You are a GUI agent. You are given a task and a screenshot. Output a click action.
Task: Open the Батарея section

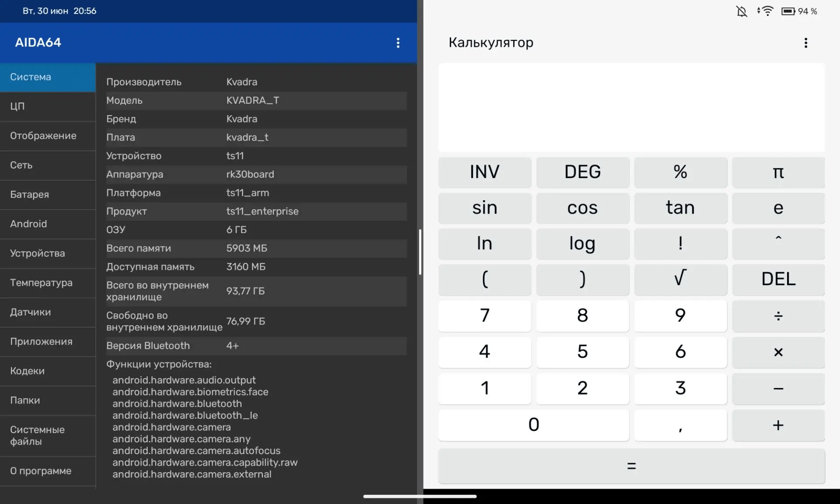tap(48, 194)
